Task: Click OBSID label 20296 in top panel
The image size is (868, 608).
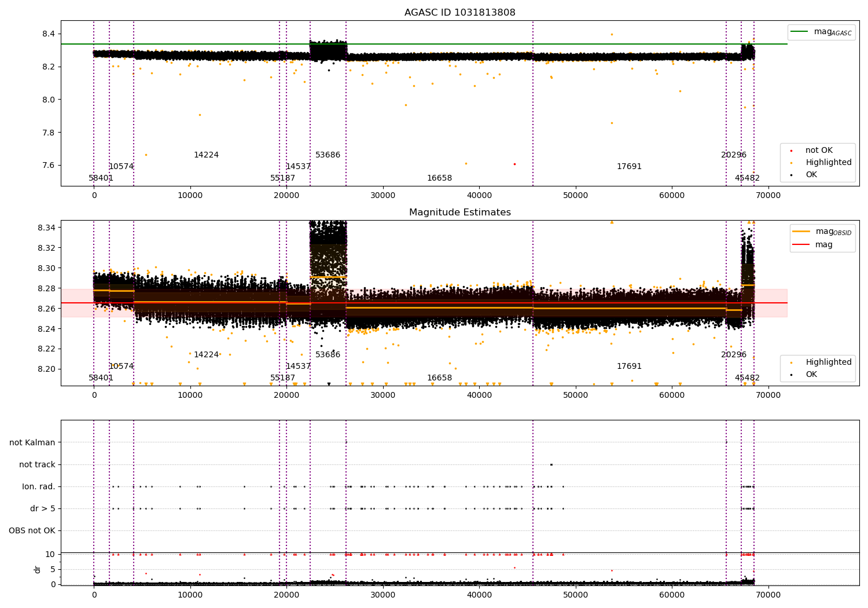Action: (734, 155)
